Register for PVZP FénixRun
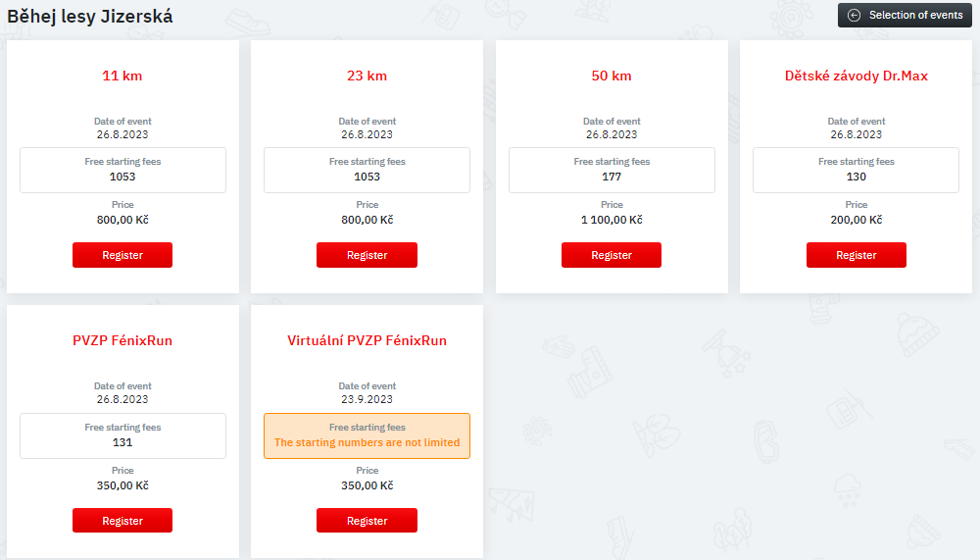Screen dimensions: 980x560 122,520
